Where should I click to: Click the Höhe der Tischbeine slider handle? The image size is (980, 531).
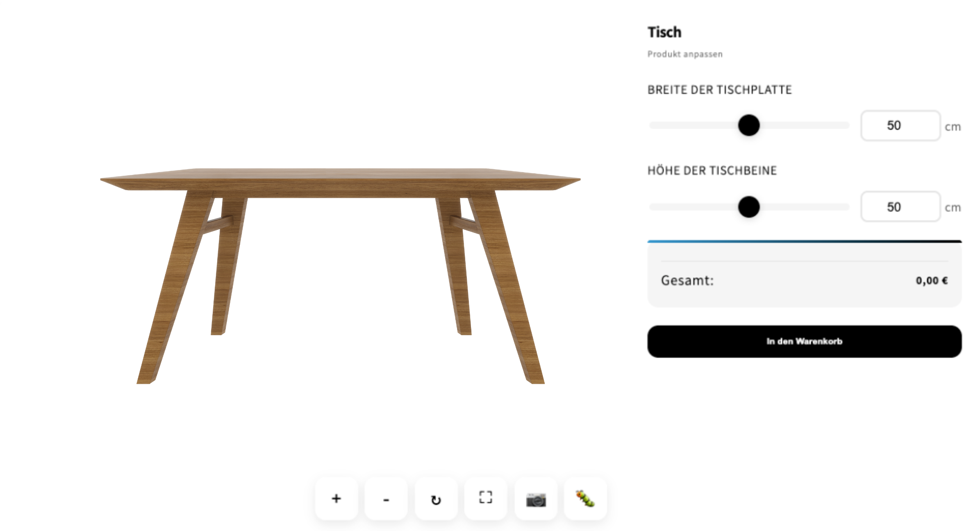749,206
